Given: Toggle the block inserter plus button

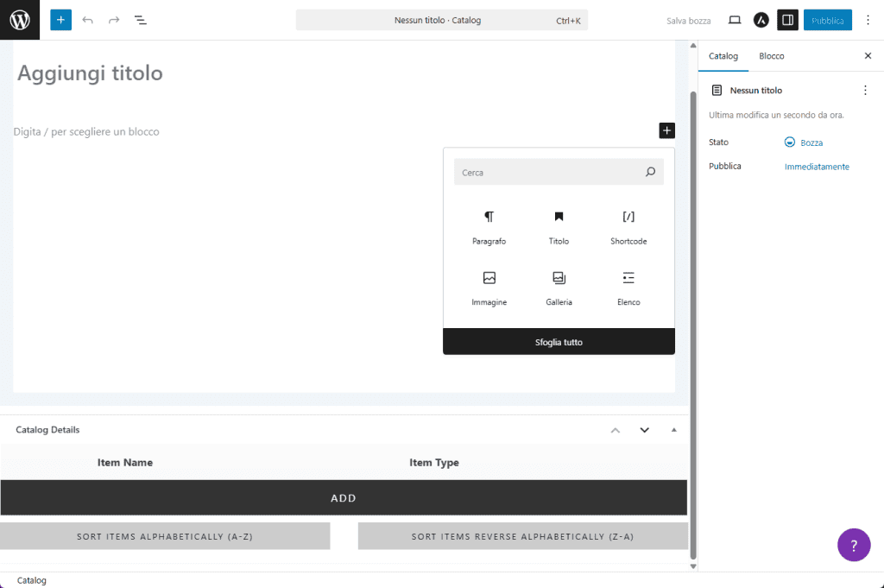Looking at the screenshot, I should point(60,20).
